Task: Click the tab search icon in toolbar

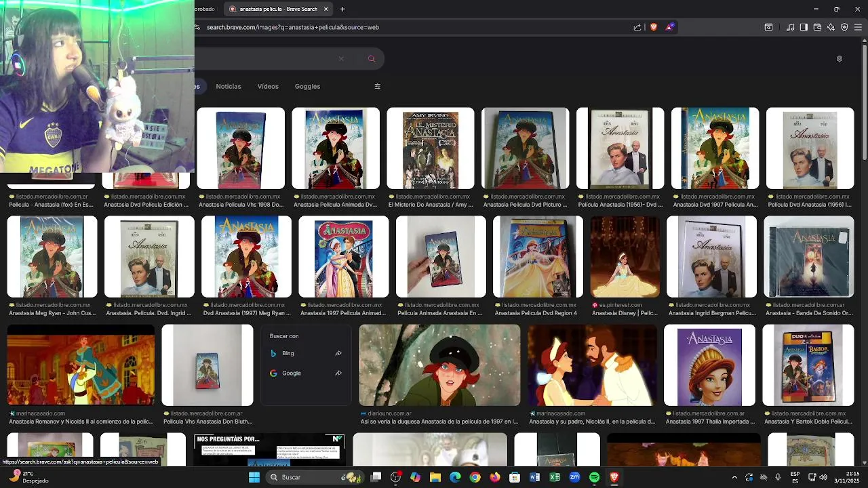Action: click(768, 27)
